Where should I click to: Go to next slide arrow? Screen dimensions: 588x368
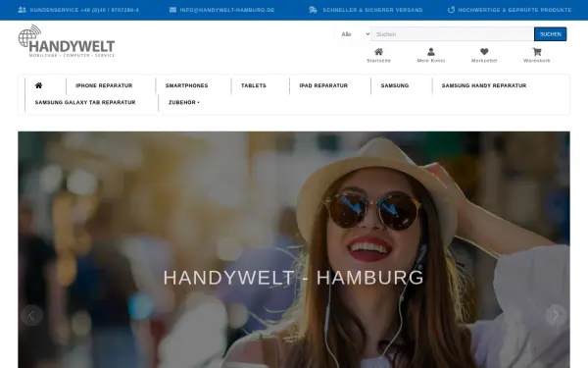pyautogui.click(x=556, y=315)
